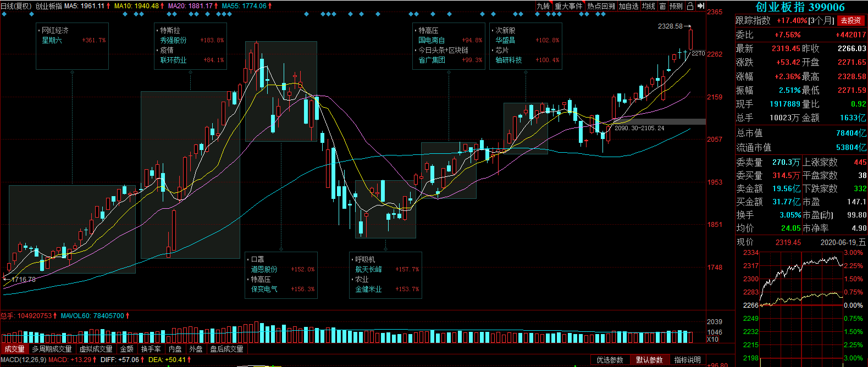Click the jump-to-latest arrow icon
This screenshot has width=868, height=367.
(x=700, y=6)
